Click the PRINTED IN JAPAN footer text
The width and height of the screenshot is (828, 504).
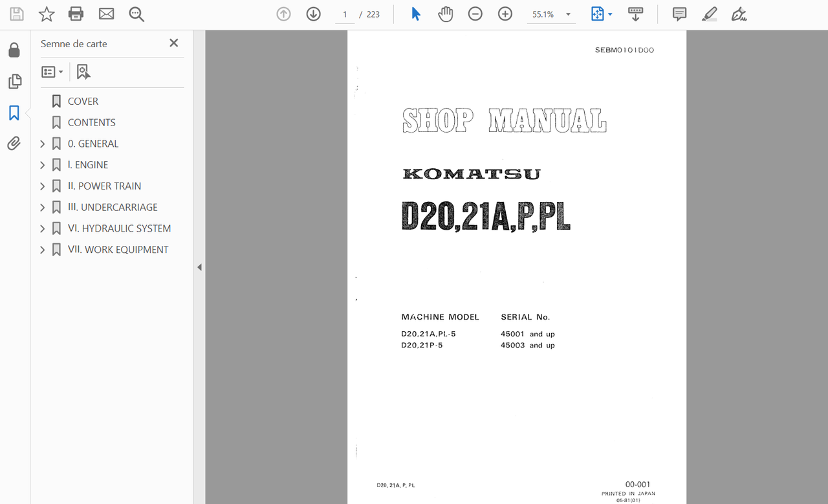(628, 494)
